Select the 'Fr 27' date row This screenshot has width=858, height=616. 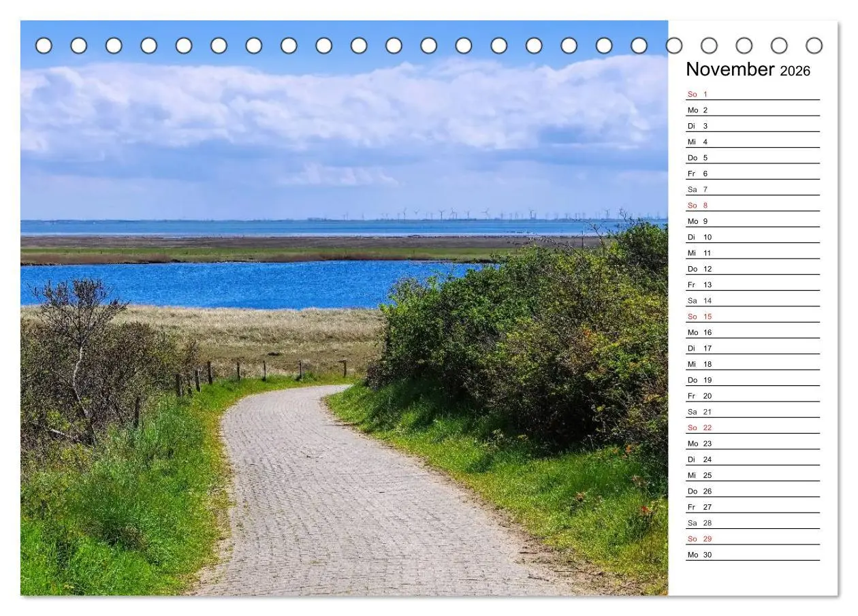[x=752, y=507]
